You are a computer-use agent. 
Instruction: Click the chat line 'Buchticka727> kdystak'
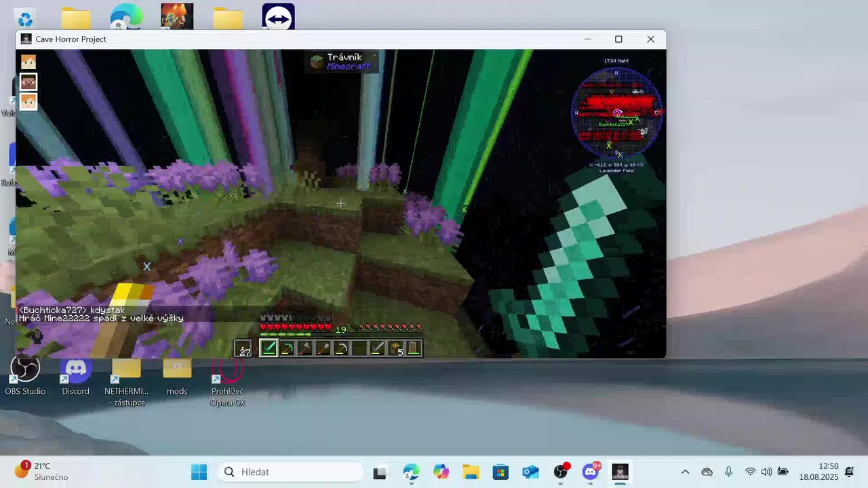click(72, 310)
